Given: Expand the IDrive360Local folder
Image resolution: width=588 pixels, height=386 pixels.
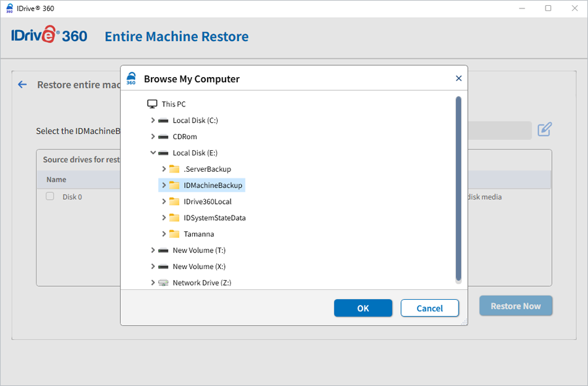Looking at the screenshot, I should tap(164, 201).
